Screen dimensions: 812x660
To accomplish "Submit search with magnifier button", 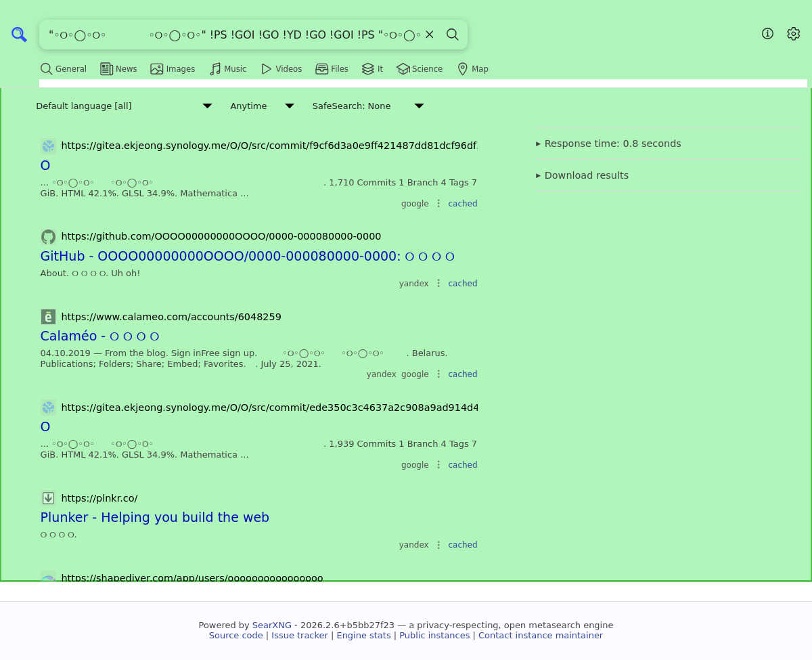I will click(x=453, y=35).
